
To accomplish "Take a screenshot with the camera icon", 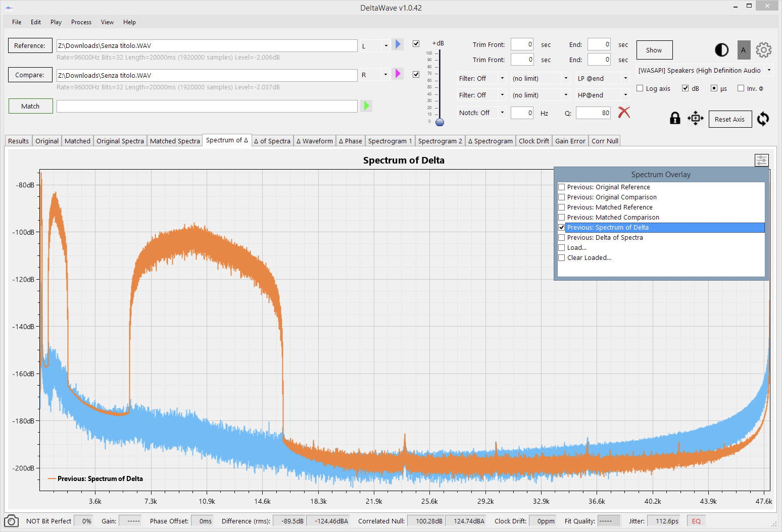I will (11, 521).
